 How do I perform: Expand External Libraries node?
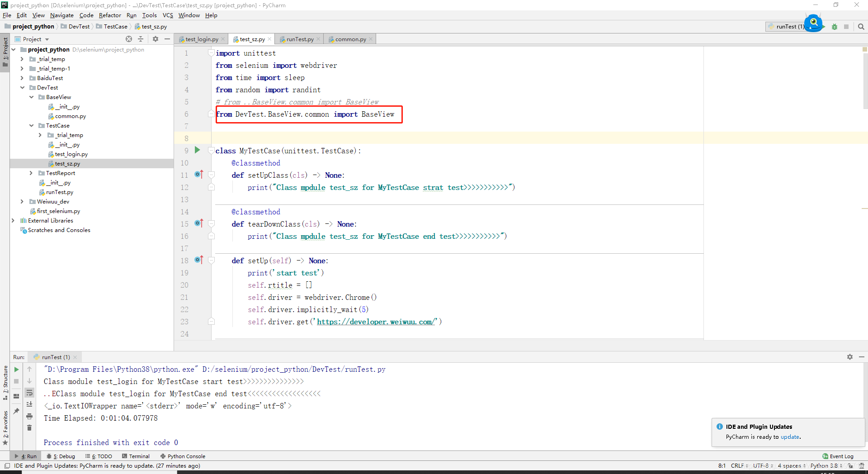click(13, 221)
